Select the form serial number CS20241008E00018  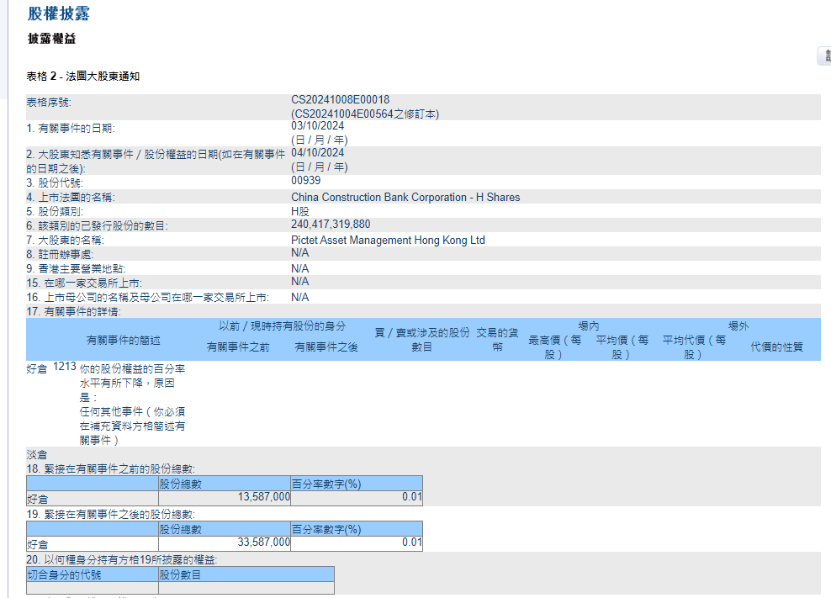tap(340, 101)
